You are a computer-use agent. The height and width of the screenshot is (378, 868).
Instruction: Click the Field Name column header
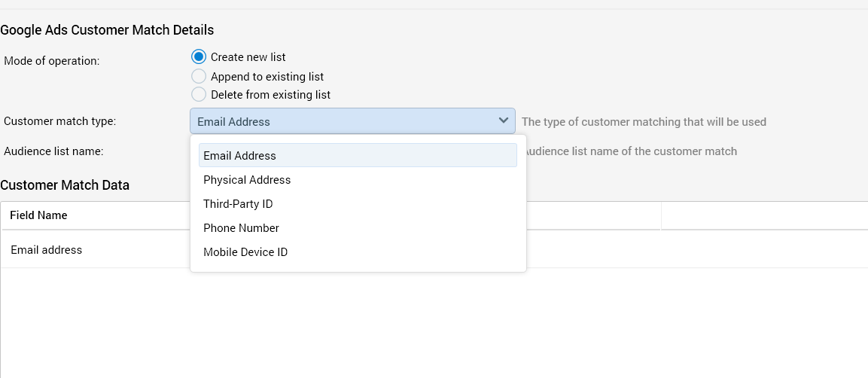[x=39, y=215]
